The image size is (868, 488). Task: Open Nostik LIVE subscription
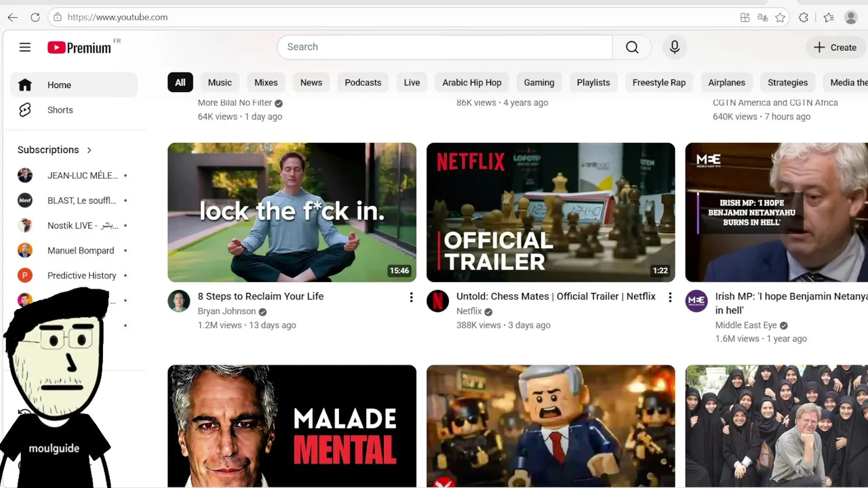(74, 226)
